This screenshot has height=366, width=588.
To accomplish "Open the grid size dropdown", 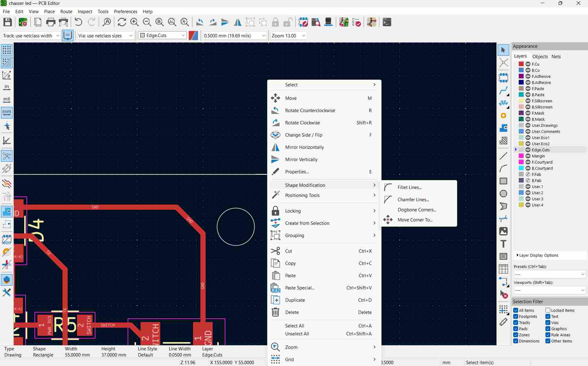I will 234,36.
